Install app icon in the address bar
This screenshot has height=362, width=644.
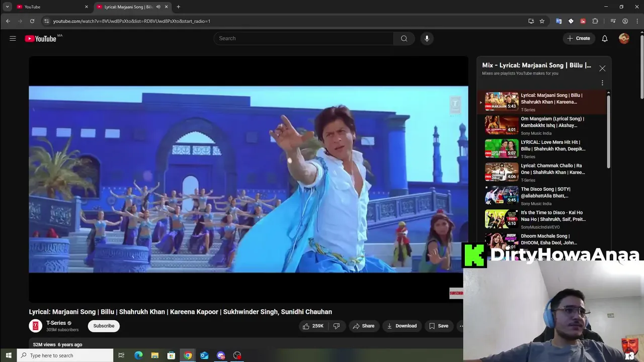click(531, 21)
